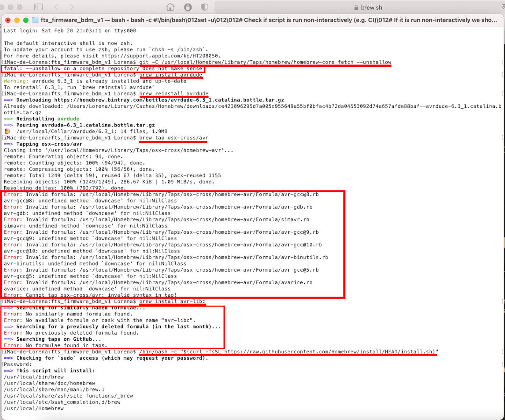The image size is (505, 420).
Task: Click the folder proxy icon in Terminal title
Action: (x=35, y=20)
